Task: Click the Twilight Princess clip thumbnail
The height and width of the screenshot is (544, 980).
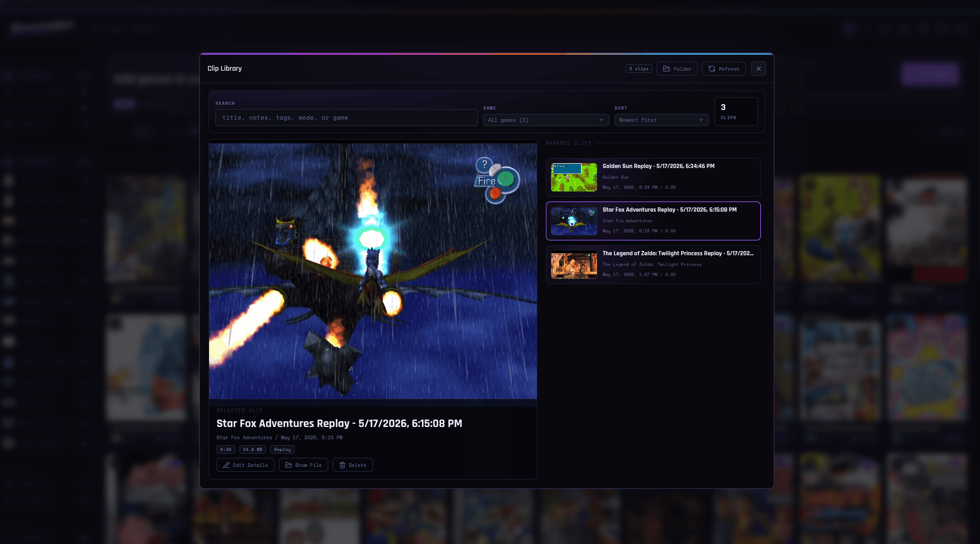Action: (574, 264)
